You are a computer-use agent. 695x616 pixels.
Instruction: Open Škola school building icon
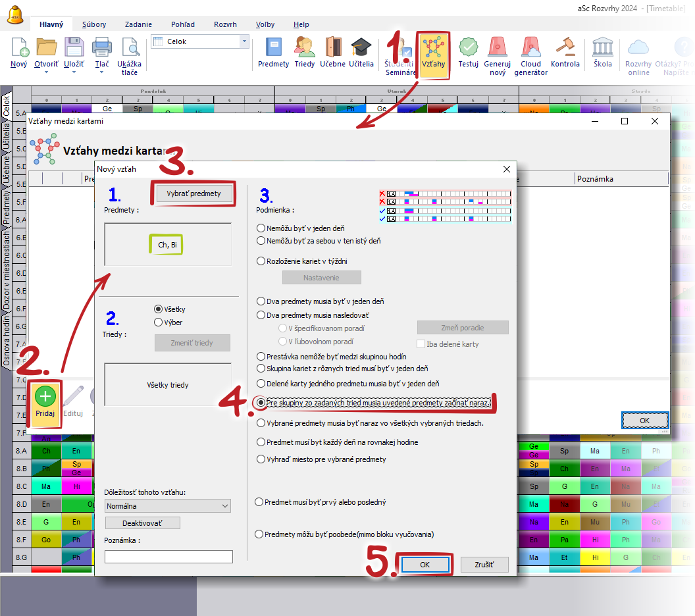click(x=603, y=47)
